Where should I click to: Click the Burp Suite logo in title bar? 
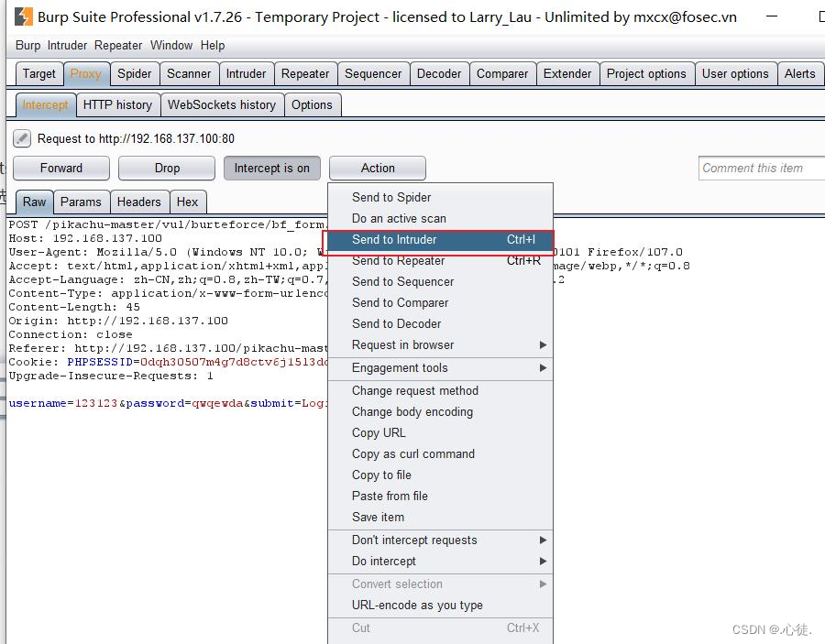[x=23, y=16]
